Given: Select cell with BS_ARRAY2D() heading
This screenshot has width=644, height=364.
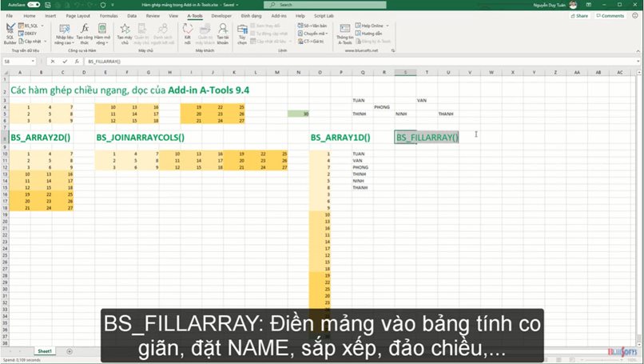Looking at the screenshot, I should pyautogui.click(x=40, y=138).
